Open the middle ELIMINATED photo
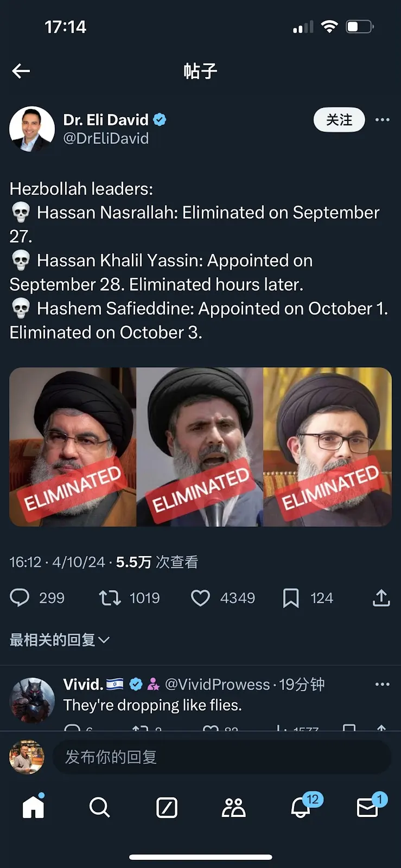Image resolution: width=401 pixels, height=868 pixels. click(x=200, y=447)
